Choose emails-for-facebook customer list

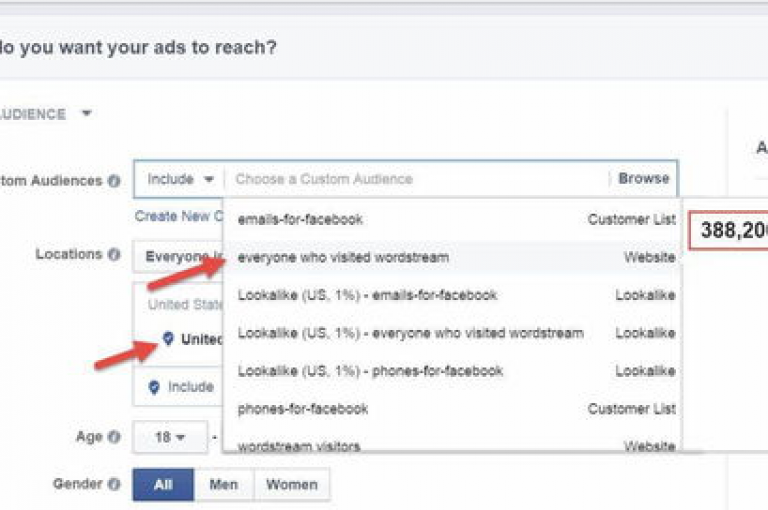[x=300, y=219]
